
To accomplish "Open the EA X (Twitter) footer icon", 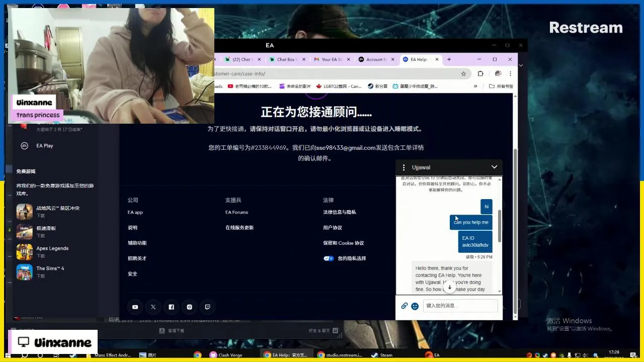I will pos(153,307).
